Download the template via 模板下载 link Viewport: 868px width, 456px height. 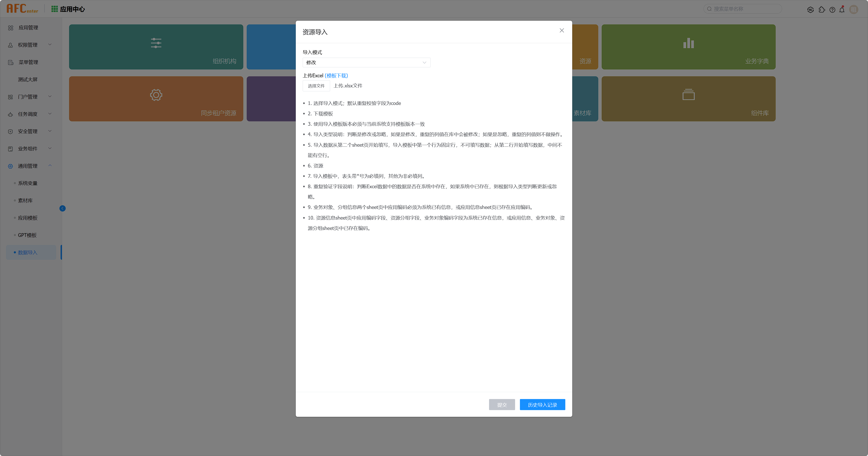coord(336,76)
